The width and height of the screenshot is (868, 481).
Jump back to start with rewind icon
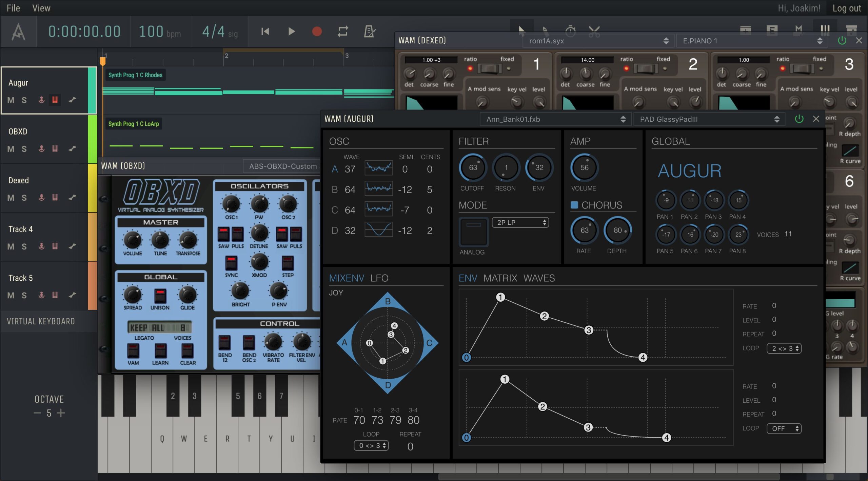pos(265,32)
